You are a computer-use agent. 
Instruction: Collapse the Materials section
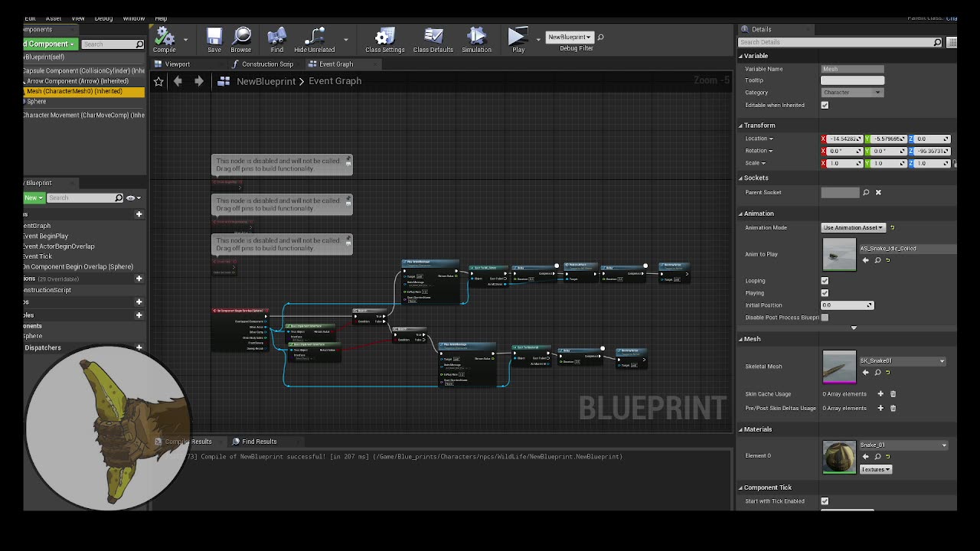click(x=741, y=429)
